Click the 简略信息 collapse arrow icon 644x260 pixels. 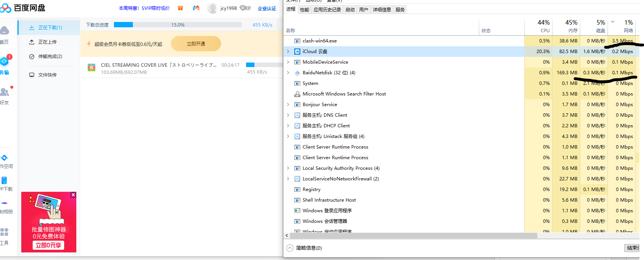[x=290, y=248]
